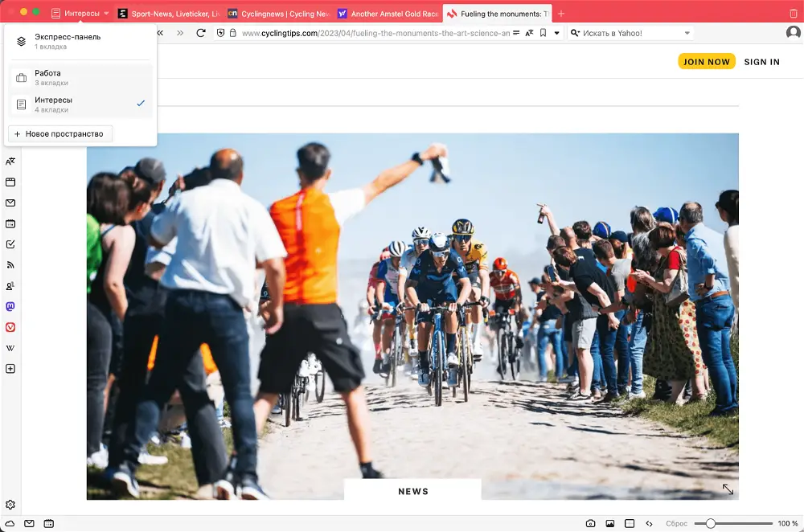The height and width of the screenshot is (532, 804).
Task: Switch to Another Amstel Gold Race tab
Action: pos(388,14)
